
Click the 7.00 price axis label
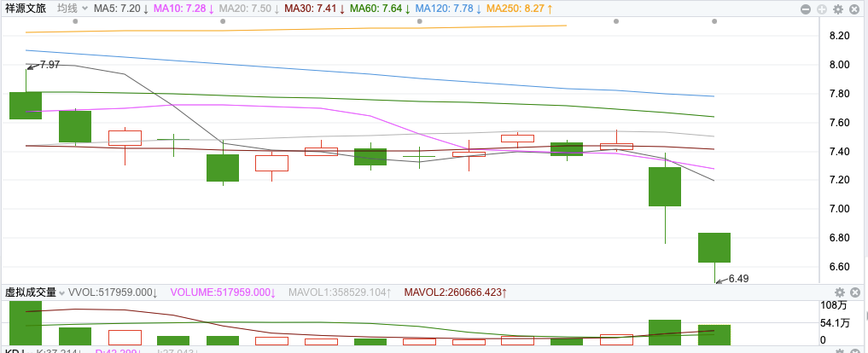pos(840,209)
